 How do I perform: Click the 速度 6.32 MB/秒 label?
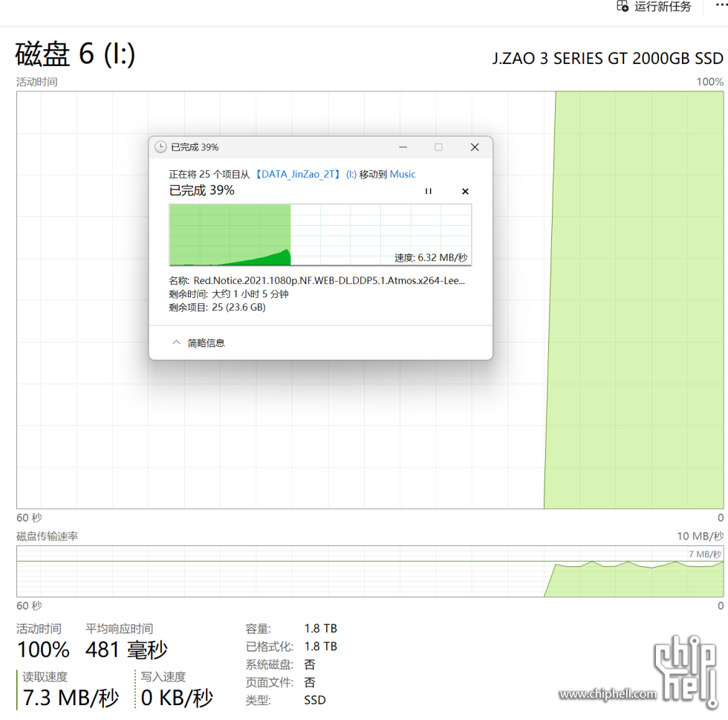click(431, 258)
